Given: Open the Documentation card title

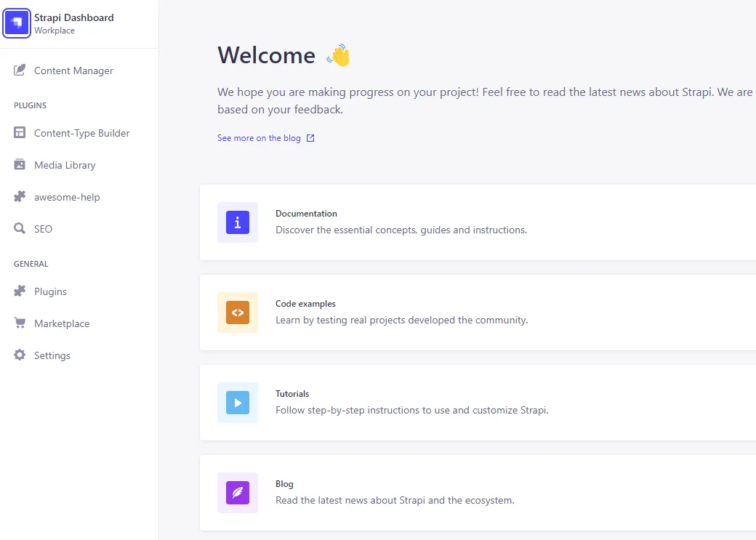Looking at the screenshot, I should (306, 214).
